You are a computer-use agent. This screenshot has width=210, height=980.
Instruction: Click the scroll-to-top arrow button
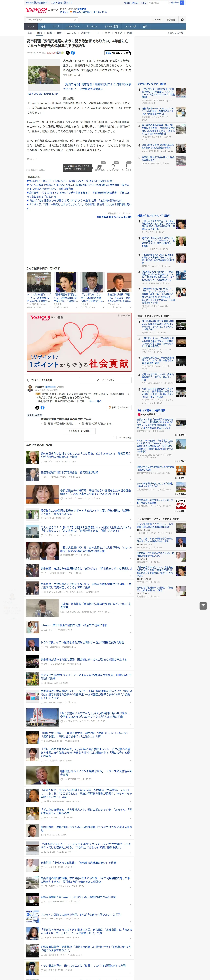tap(203, 606)
